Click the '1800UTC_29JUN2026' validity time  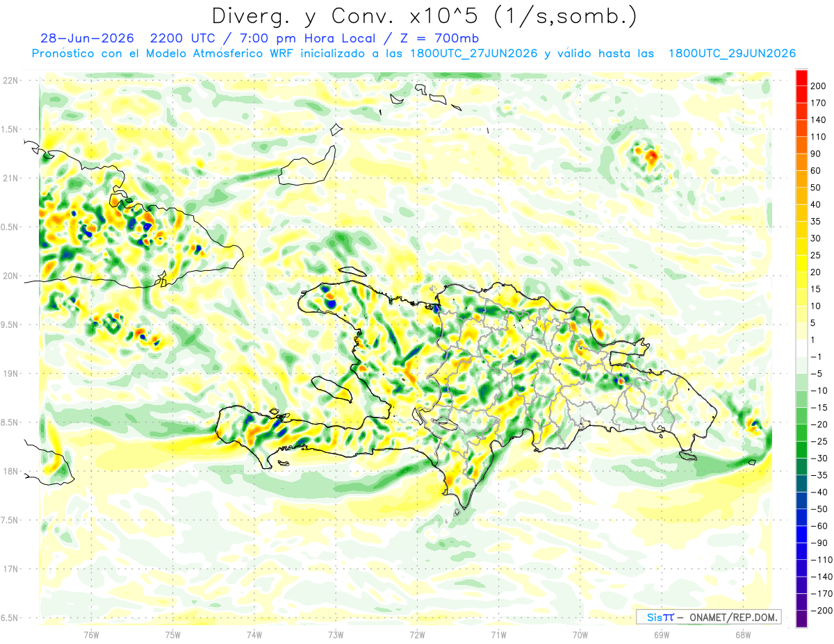pos(732,53)
